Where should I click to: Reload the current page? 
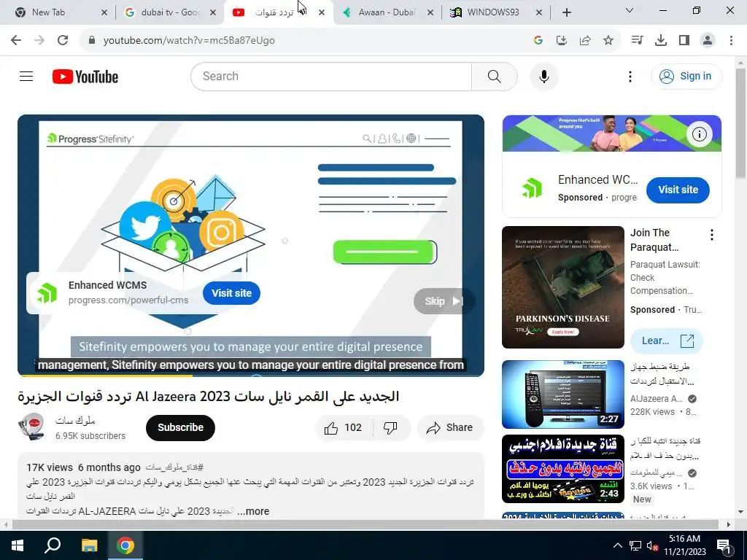[x=63, y=41]
